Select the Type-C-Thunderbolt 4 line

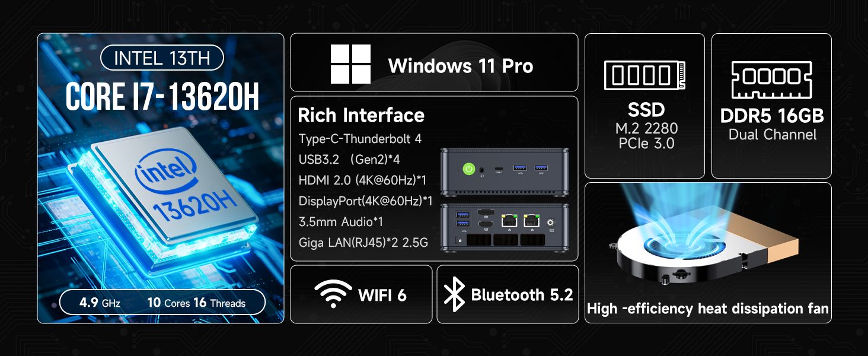click(x=360, y=139)
